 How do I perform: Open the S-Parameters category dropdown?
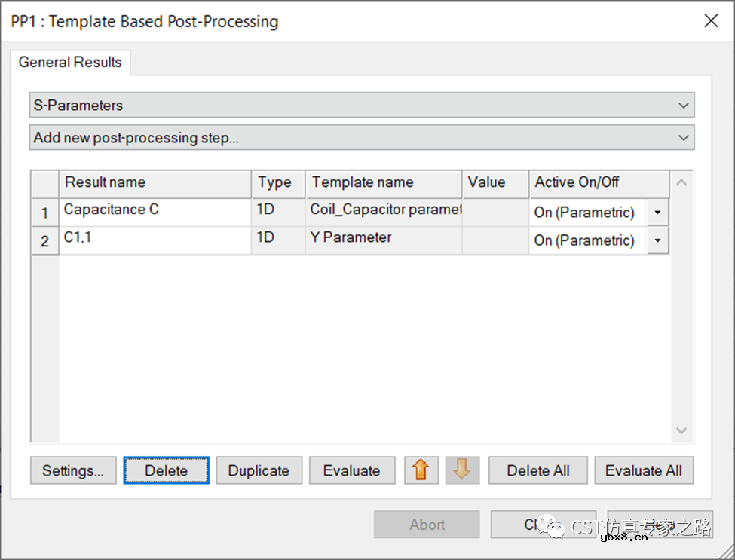[x=362, y=106]
